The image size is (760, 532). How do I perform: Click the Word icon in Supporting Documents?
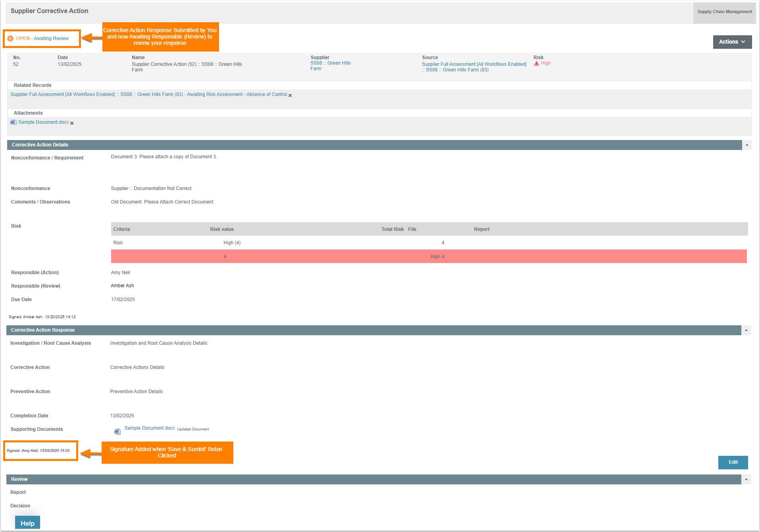(117, 431)
